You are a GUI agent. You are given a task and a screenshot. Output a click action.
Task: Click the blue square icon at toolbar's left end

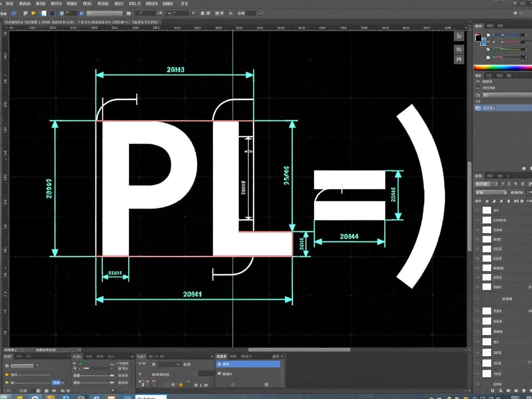[14, 14]
